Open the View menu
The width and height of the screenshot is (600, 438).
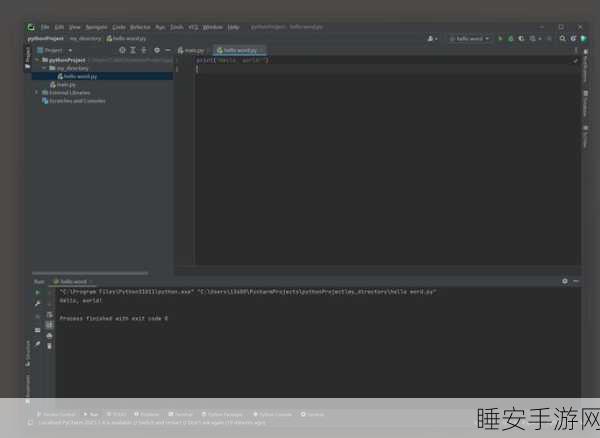tap(75, 27)
